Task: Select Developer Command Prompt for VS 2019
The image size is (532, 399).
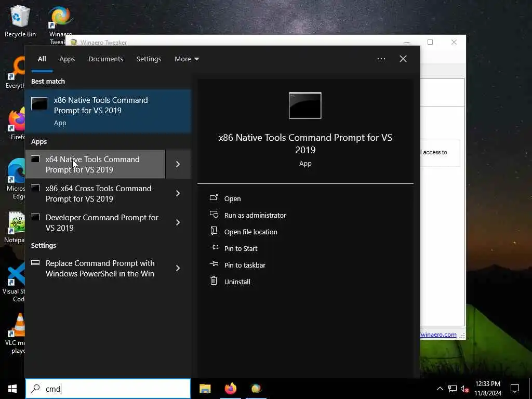Action: 96,222
